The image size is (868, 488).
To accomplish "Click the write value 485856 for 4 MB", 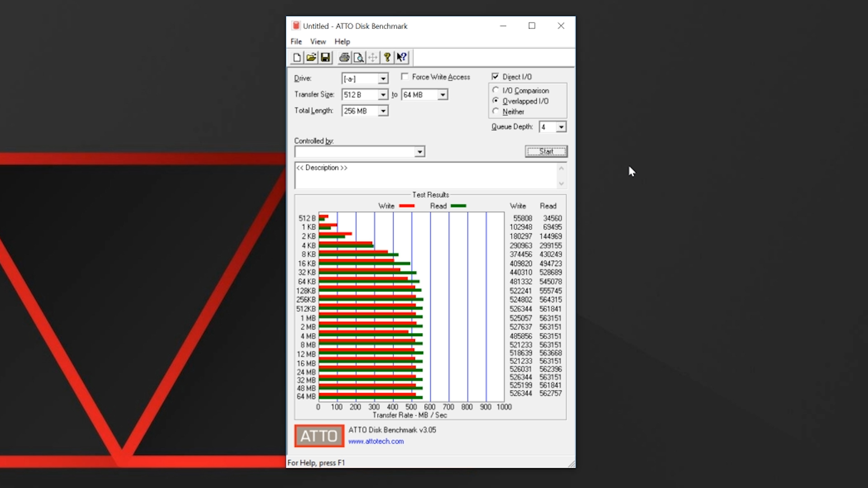I will pyautogui.click(x=521, y=336).
